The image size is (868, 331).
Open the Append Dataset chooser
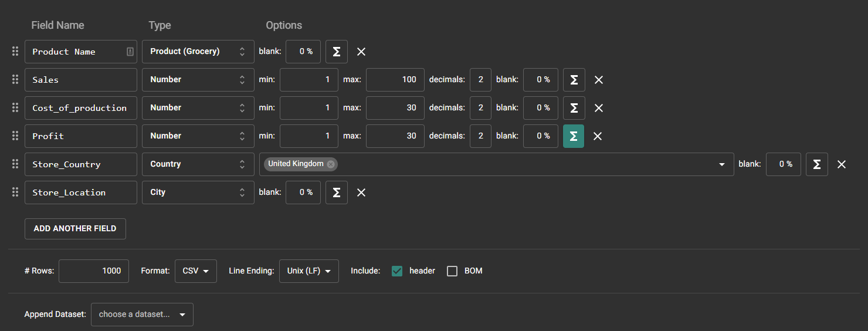coord(142,315)
